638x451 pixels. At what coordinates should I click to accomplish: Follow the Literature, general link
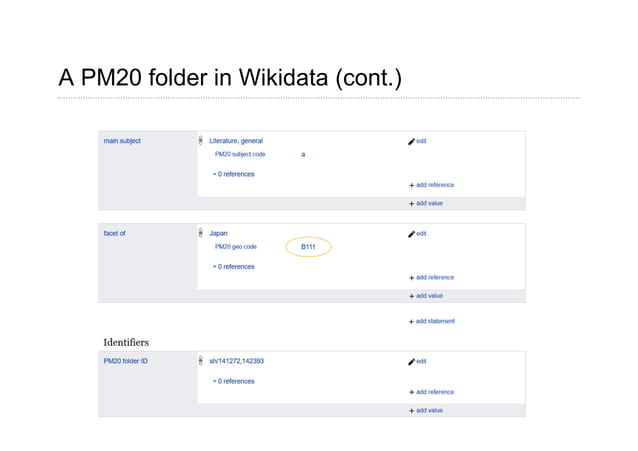click(x=236, y=141)
